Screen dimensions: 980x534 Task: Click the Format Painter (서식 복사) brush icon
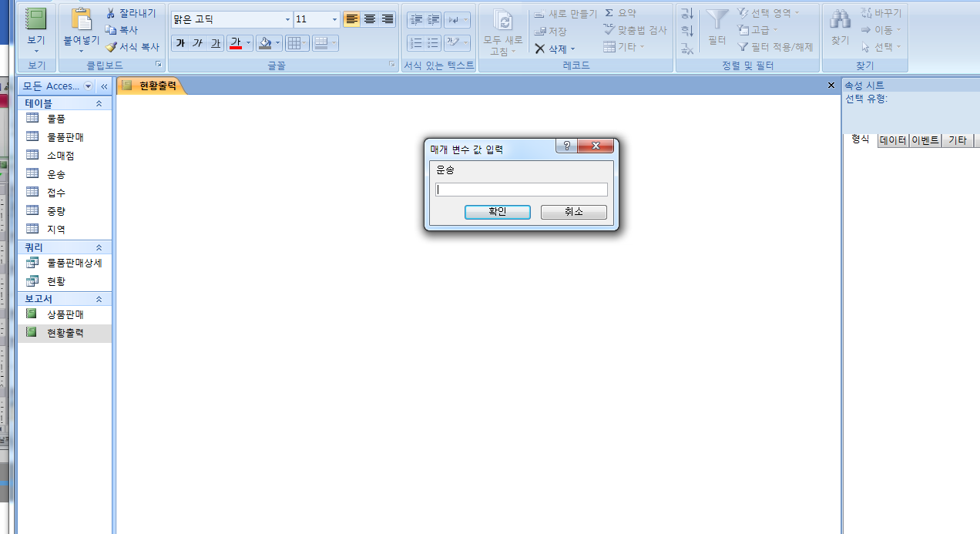point(110,47)
